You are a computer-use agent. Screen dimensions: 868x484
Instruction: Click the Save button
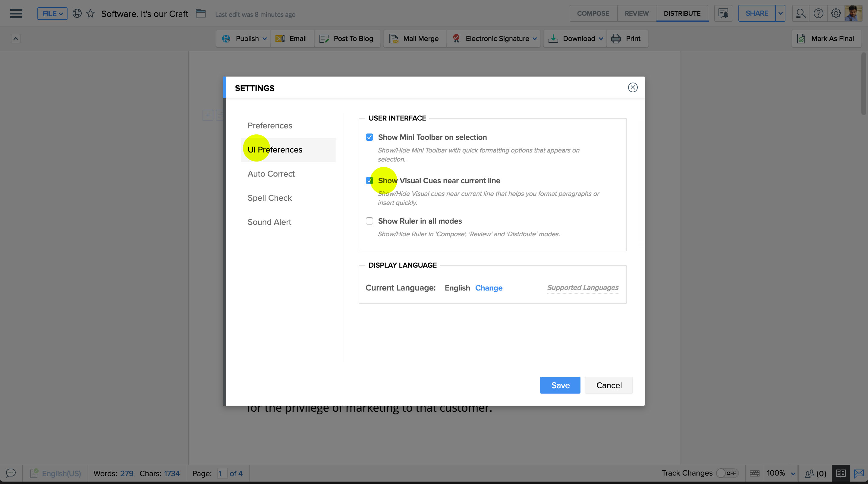click(560, 385)
